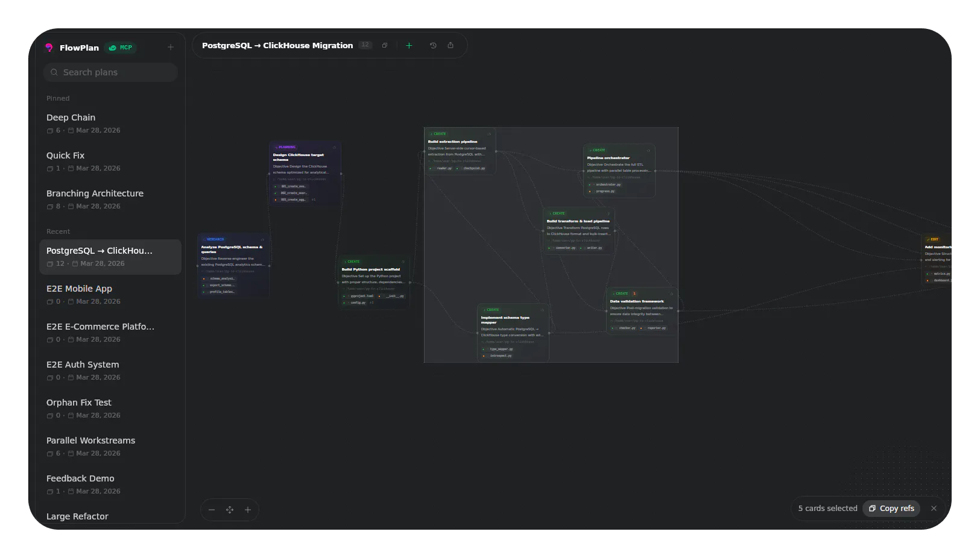Click status icon on Pipeline orchestrator card
The width and height of the screenshot is (980, 558).
click(x=648, y=150)
